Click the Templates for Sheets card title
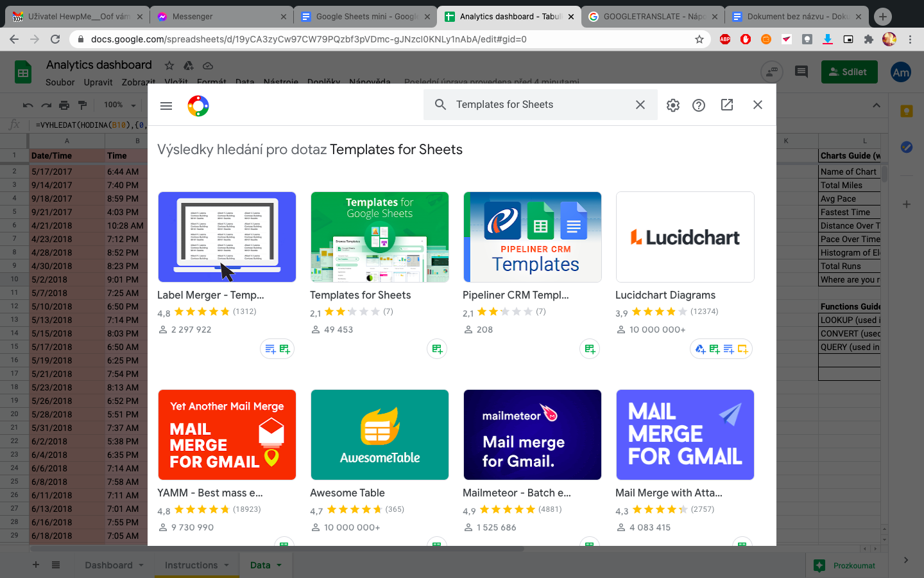The width and height of the screenshot is (924, 578). (361, 295)
